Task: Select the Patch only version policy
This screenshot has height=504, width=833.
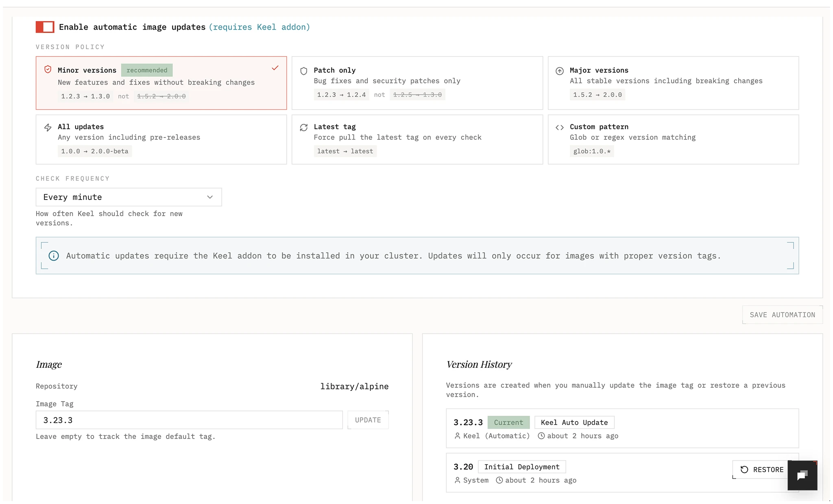Action: [417, 83]
